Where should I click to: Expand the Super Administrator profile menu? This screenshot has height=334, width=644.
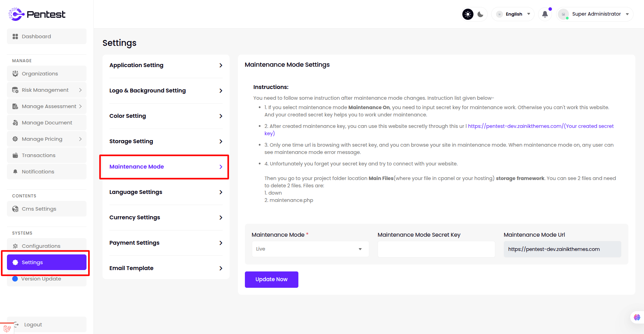595,14
